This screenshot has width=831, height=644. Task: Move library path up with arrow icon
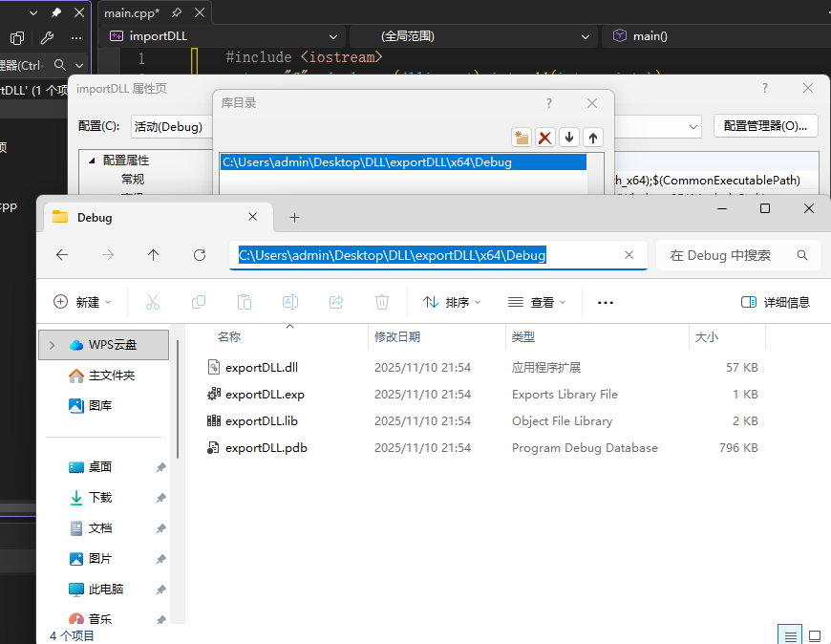tap(593, 138)
